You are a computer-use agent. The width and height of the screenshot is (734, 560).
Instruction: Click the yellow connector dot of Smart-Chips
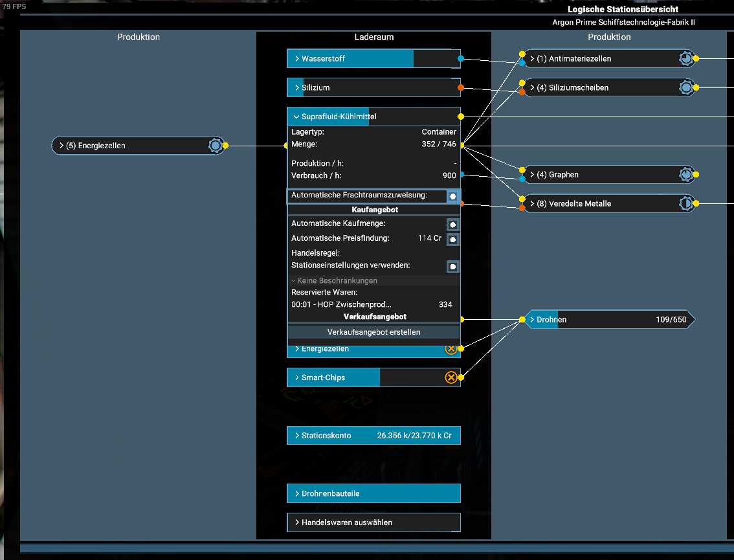[x=461, y=377]
